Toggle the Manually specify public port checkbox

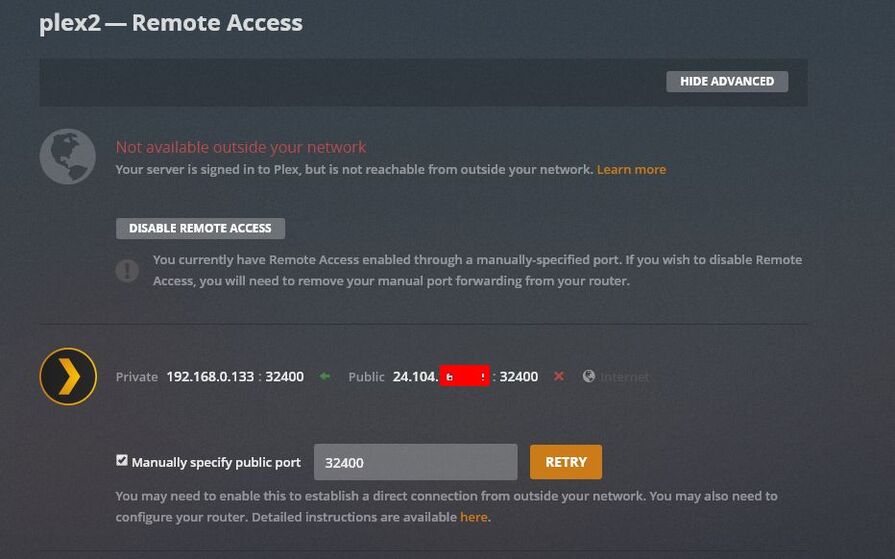pos(122,461)
